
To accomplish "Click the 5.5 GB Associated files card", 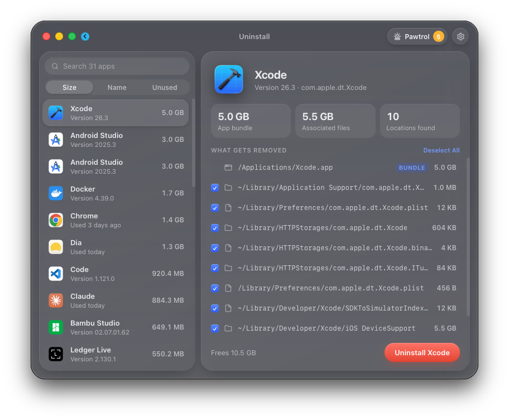I will click(x=335, y=121).
